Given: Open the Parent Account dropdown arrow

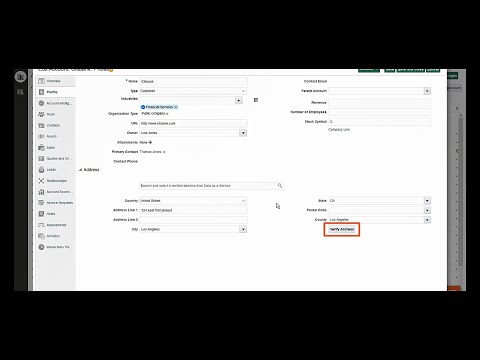Looking at the screenshot, I should [427, 91].
